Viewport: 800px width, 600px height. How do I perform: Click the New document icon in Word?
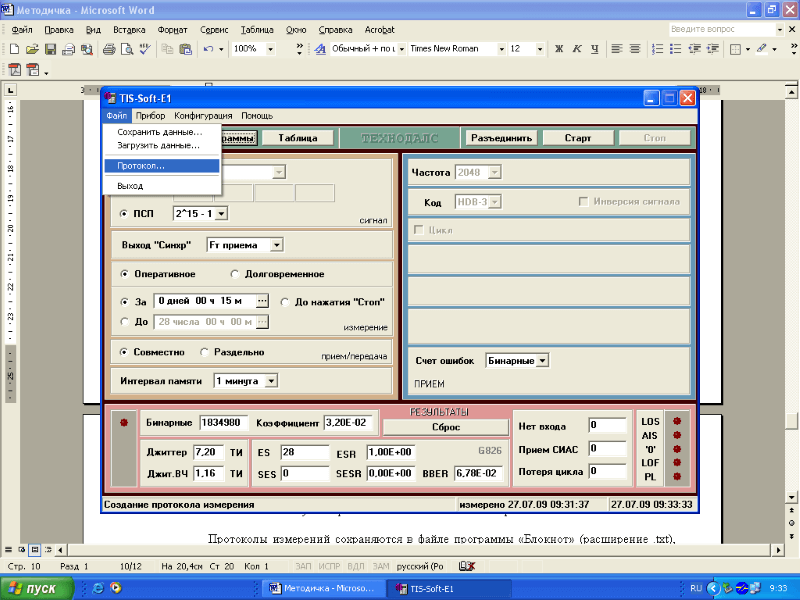coord(14,49)
